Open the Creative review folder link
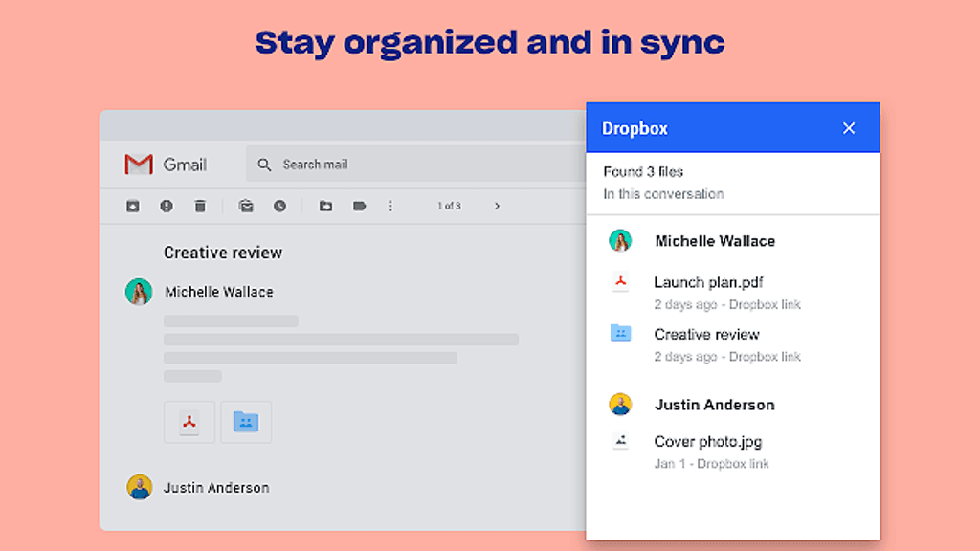The height and width of the screenshot is (551, 980). pos(706,334)
